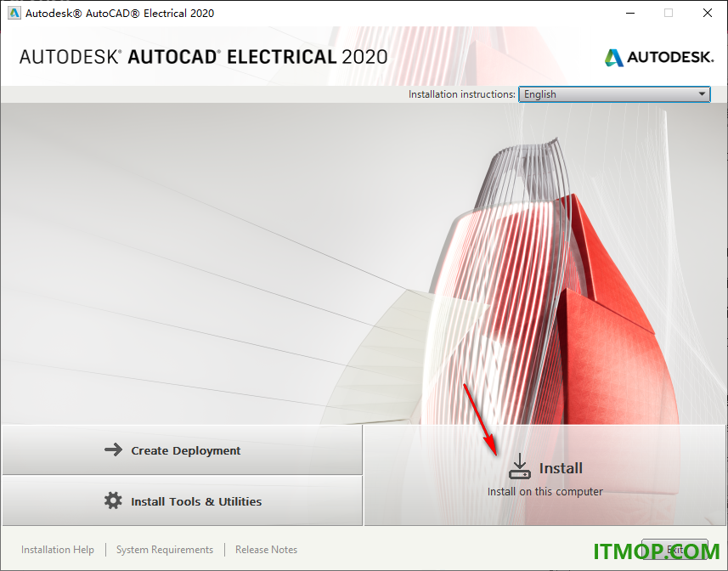728x571 pixels.
Task: Open the System Requirements link
Action: (164, 550)
